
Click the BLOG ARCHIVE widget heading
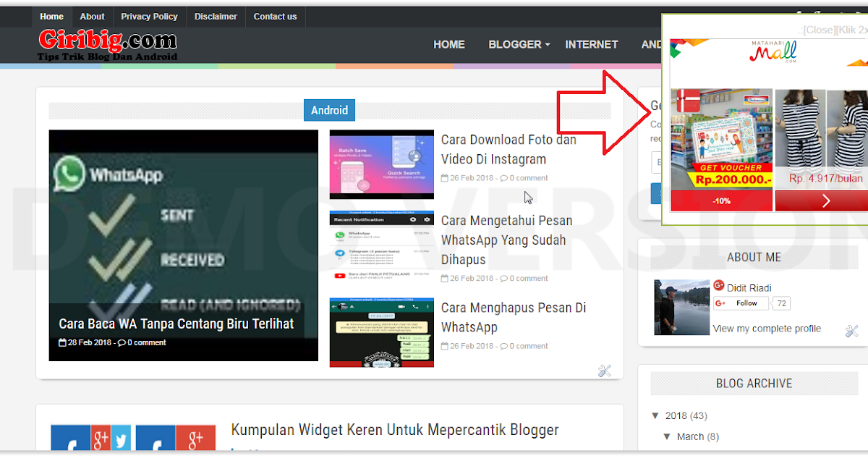click(x=754, y=384)
